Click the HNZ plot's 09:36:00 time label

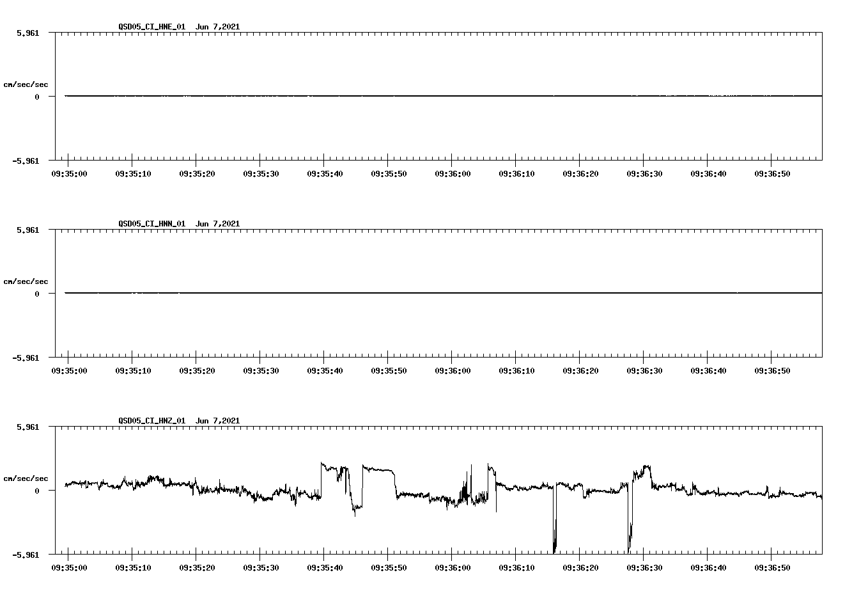453,567
